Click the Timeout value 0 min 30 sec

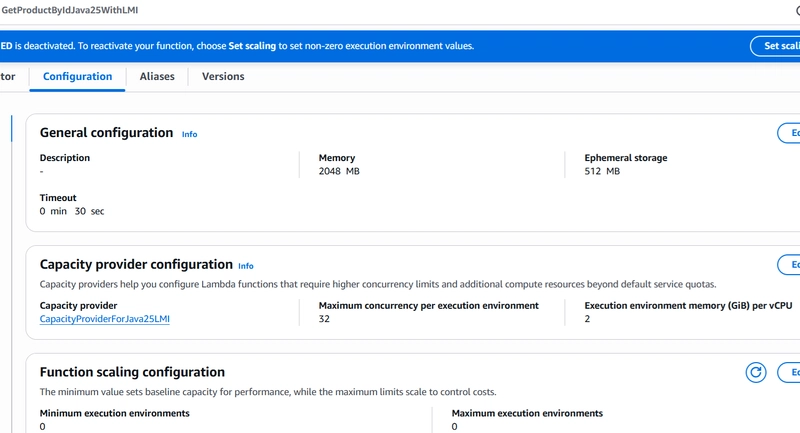pyautogui.click(x=72, y=211)
